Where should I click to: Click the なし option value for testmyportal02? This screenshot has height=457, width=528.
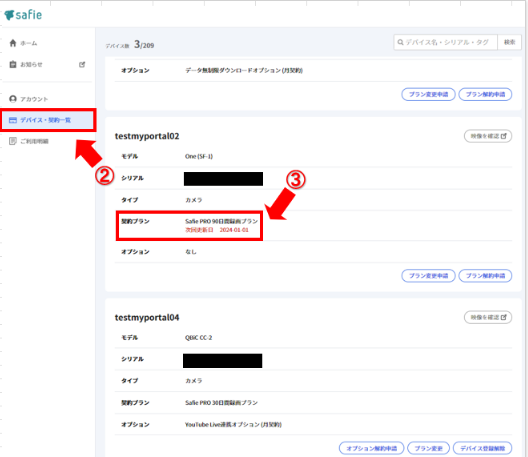pos(191,252)
